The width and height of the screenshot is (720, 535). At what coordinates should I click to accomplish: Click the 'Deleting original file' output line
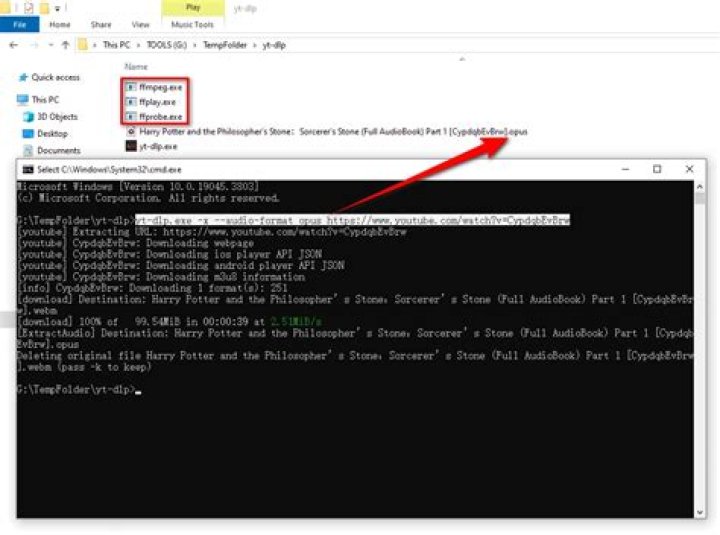tap(355, 361)
